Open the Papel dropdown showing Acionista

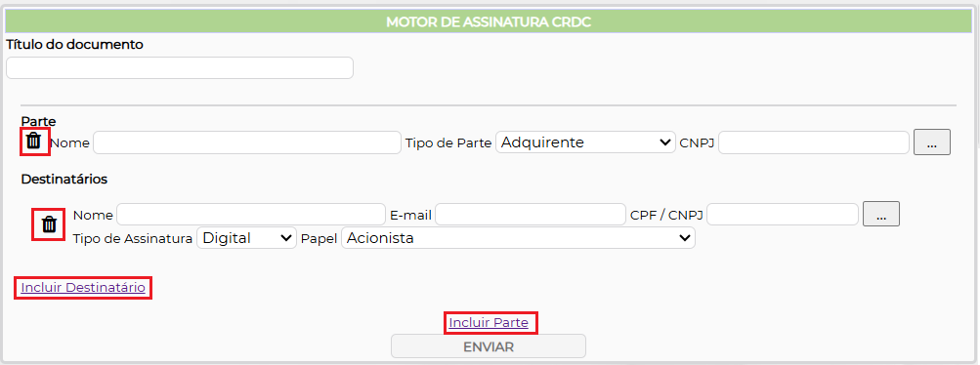(x=518, y=238)
